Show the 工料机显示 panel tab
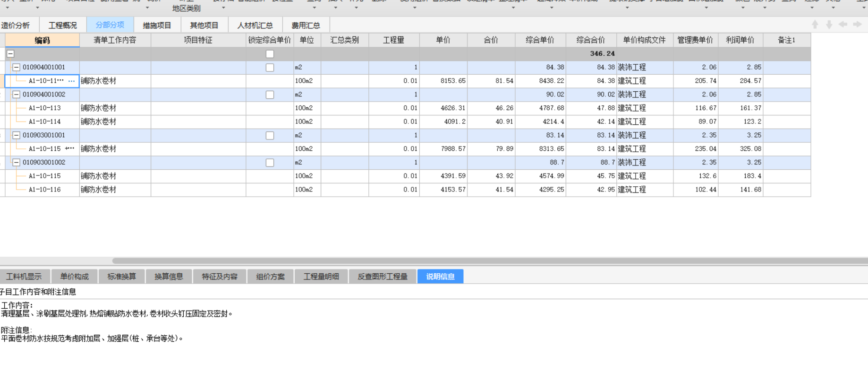This screenshot has width=868, height=382. [x=24, y=277]
